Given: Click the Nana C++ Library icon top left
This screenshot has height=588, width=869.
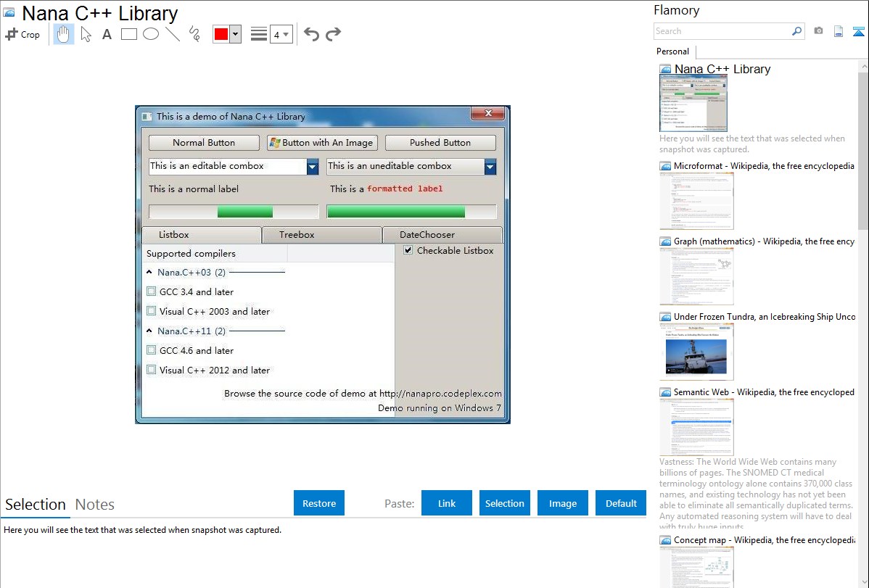Looking at the screenshot, I should pos(9,12).
